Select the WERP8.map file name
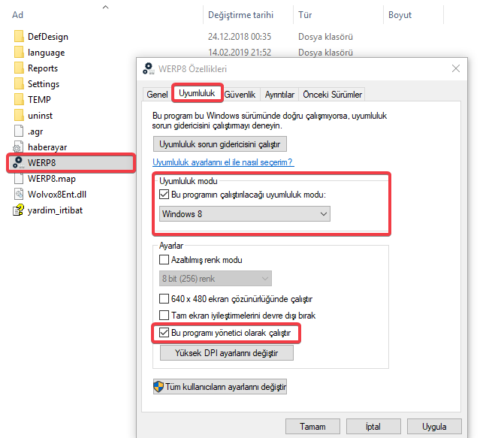This screenshot has width=504, height=438. tap(52, 179)
